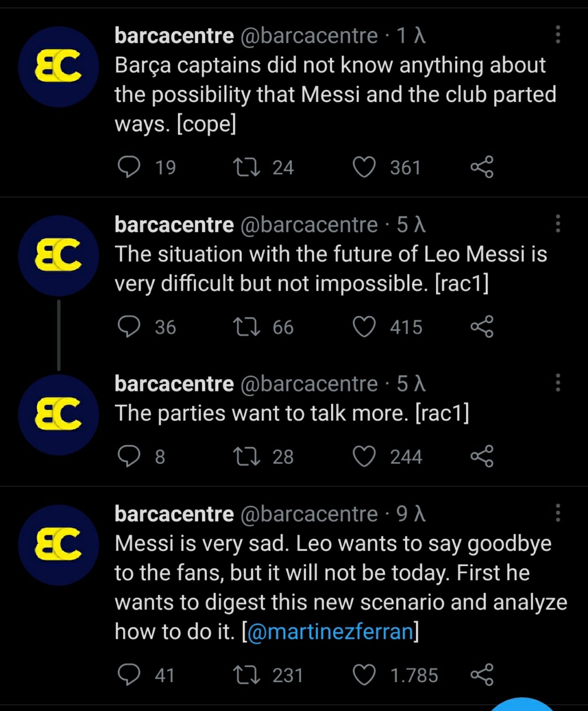Image resolution: width=588 pixels, height=711 pixels.
Task: Tap the barcacentre avatar on 'Messi is very sad' tweet
Action: tap(58, 545)
